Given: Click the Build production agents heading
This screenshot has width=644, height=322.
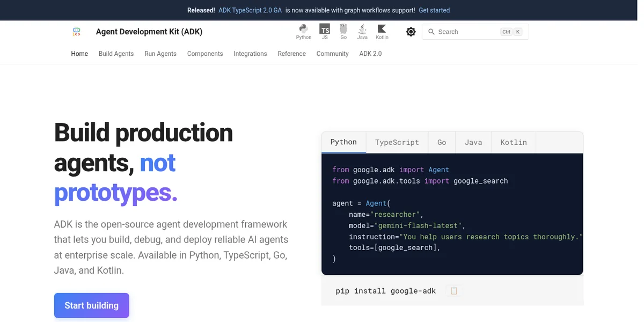Looking at the screenshot, I should pos(143,163).
